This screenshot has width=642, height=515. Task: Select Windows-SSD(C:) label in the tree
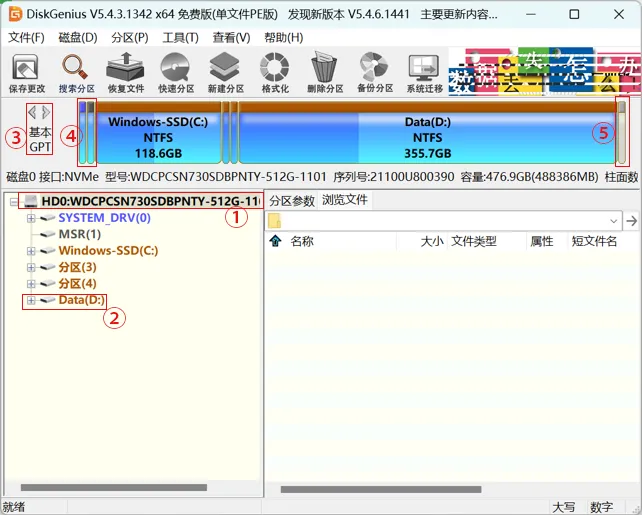108,251
